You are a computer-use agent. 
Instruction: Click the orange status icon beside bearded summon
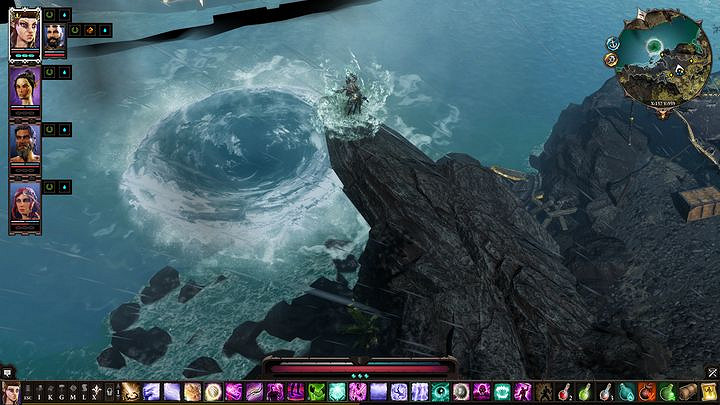coord(90,30)
